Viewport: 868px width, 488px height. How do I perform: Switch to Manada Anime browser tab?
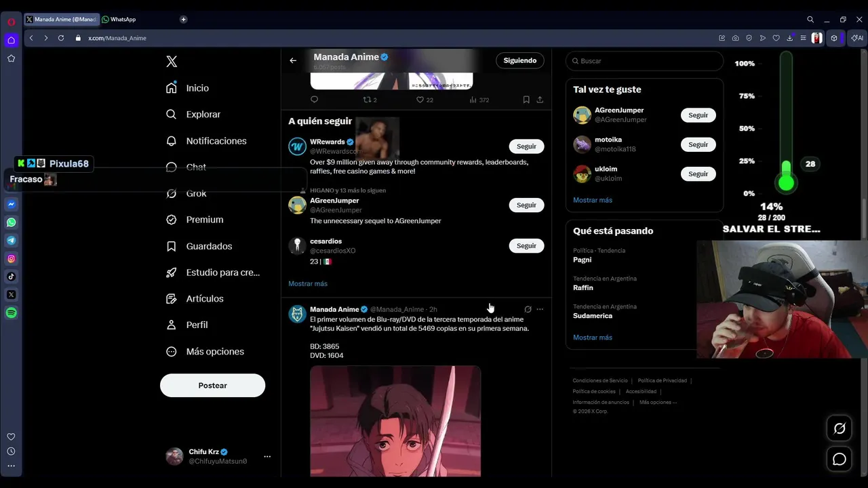[x=61, y=20]
